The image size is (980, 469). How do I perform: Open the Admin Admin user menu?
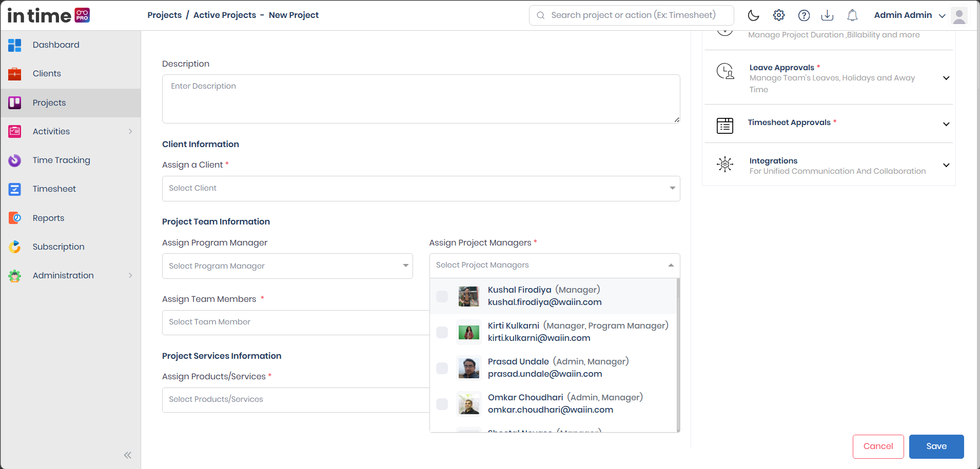click(x=910, y=15)
